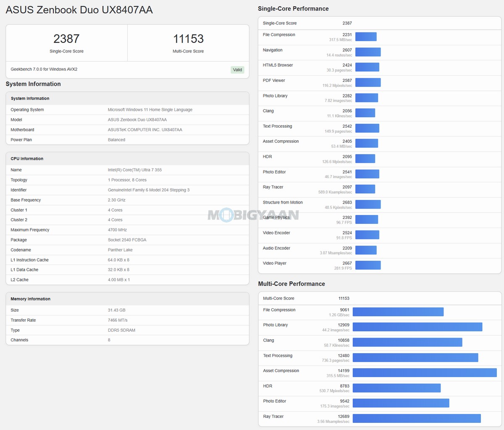Click the Audio Encoder label

tap(276, 248)
